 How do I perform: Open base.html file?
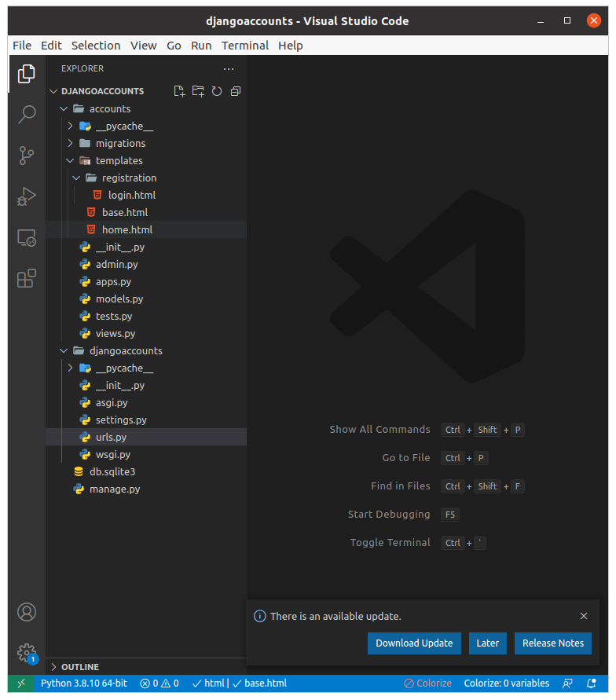click(x=146, y=212)
